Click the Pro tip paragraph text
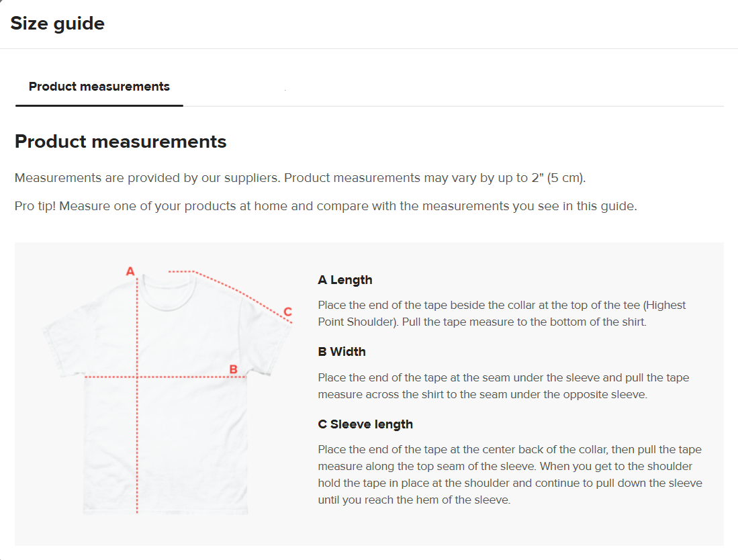The width and height of the screenshot is (738, 560). click(x=326, y=206)
